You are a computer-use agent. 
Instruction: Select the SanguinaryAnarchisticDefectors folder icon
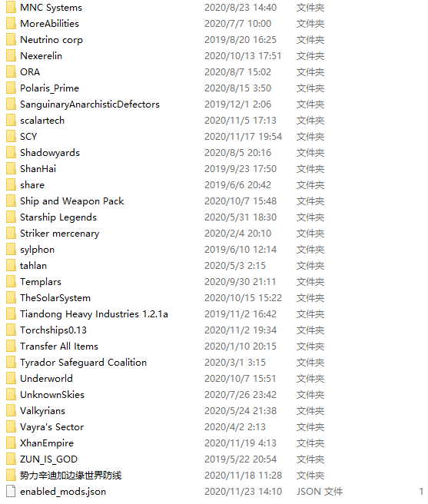pos(11,104)
